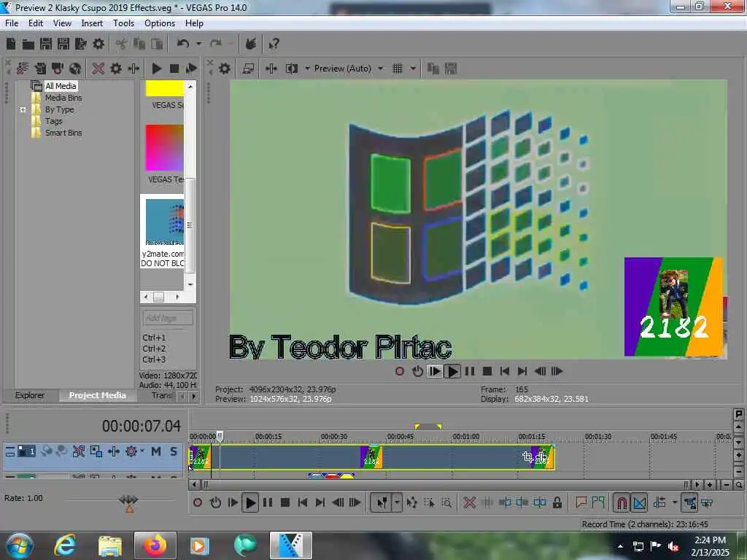The height and width of the screenshot is (560, 747).
Task: Start preview in Project Media toolbar
Action: 157,69
